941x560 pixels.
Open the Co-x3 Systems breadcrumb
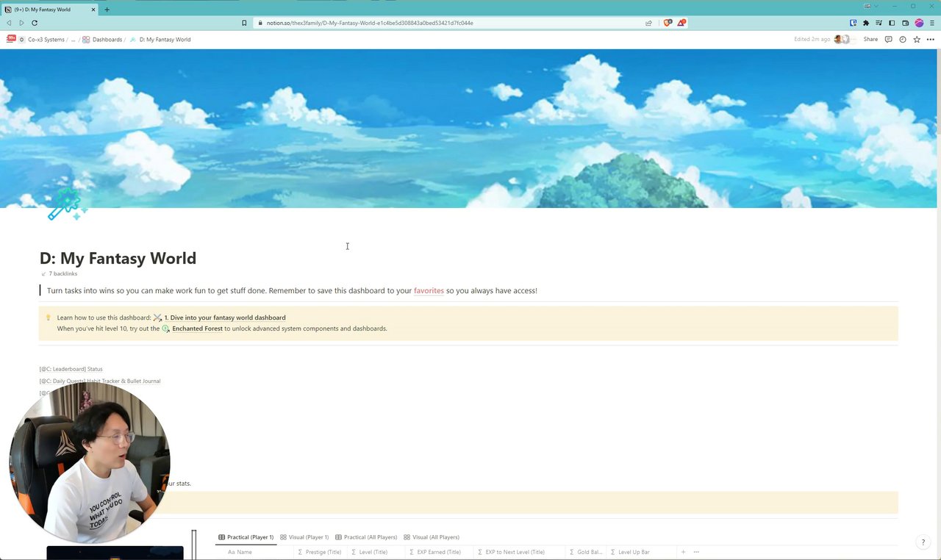click(x=41, y=39)
